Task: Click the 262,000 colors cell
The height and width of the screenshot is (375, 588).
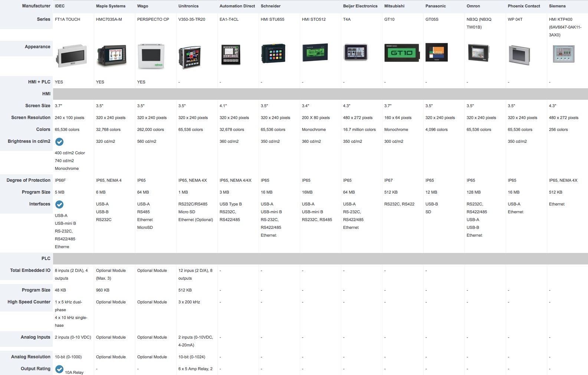Action: point(151,129)
